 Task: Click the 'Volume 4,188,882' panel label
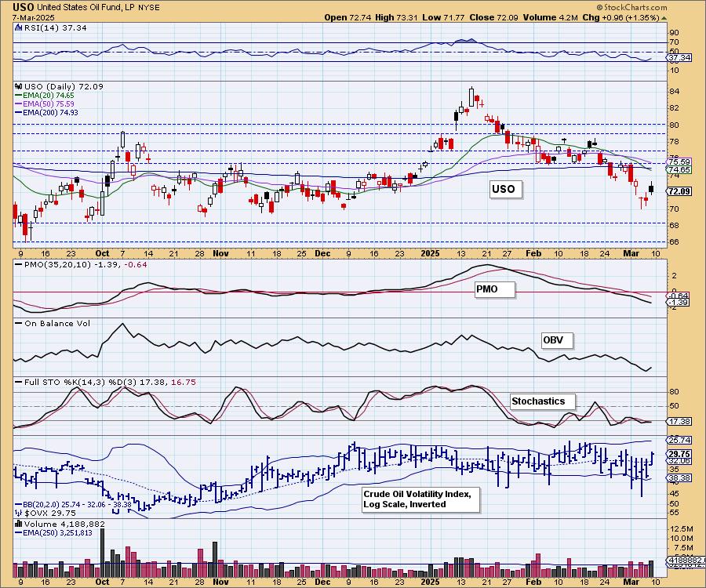tap(64, 524)
